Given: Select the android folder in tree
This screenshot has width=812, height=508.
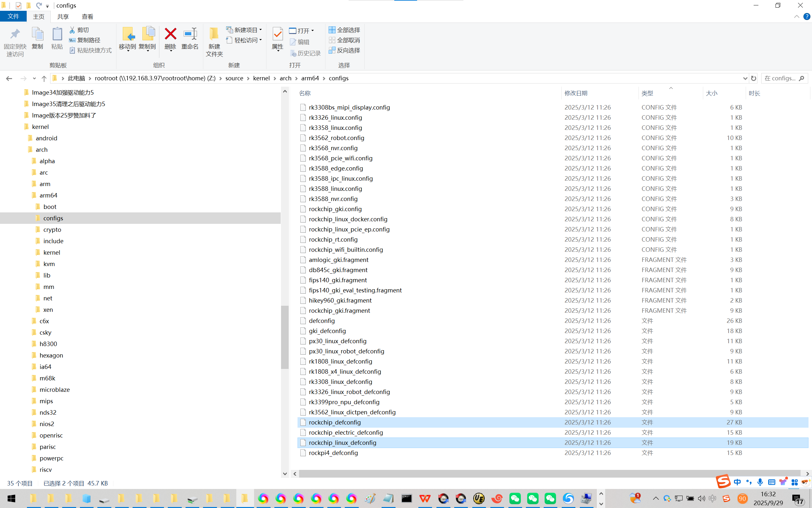Looking at the screenshot, I should click(46, 138).
